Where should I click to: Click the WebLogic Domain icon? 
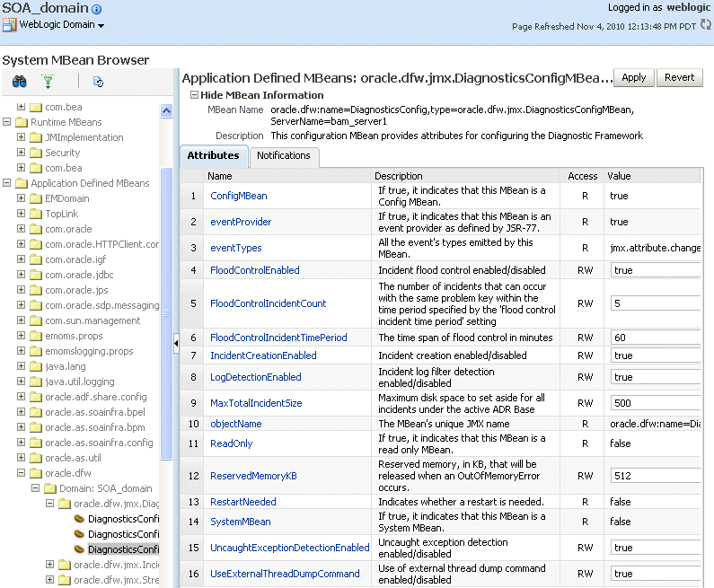click(x=9, y=24)
